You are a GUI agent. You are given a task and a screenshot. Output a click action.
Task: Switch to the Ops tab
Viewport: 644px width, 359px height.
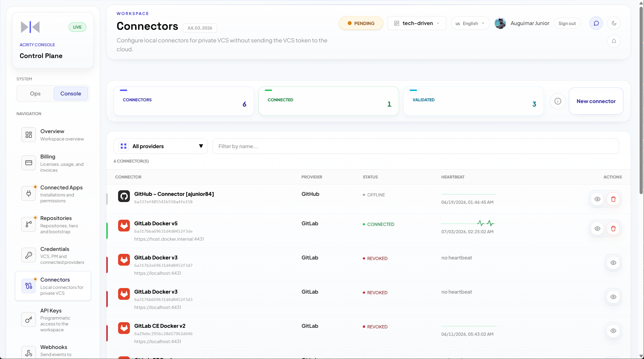point(35,93)
